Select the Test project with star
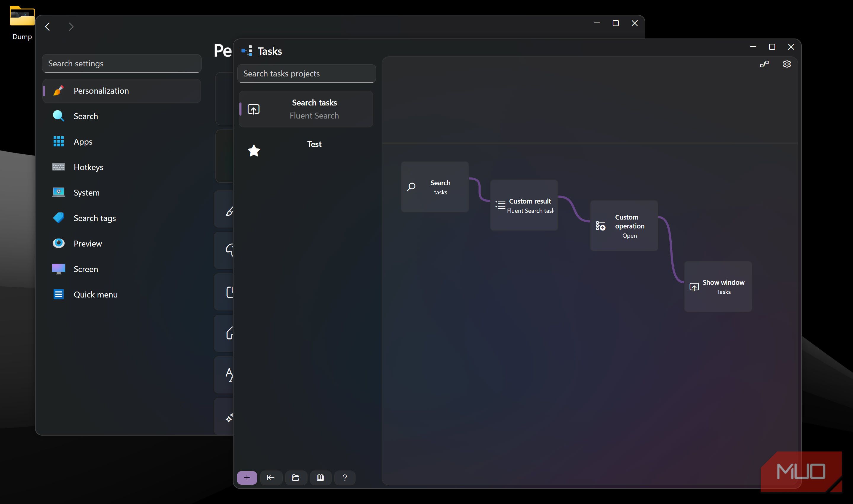Viewport: 853px width, 504px height. tap(306, 151)
